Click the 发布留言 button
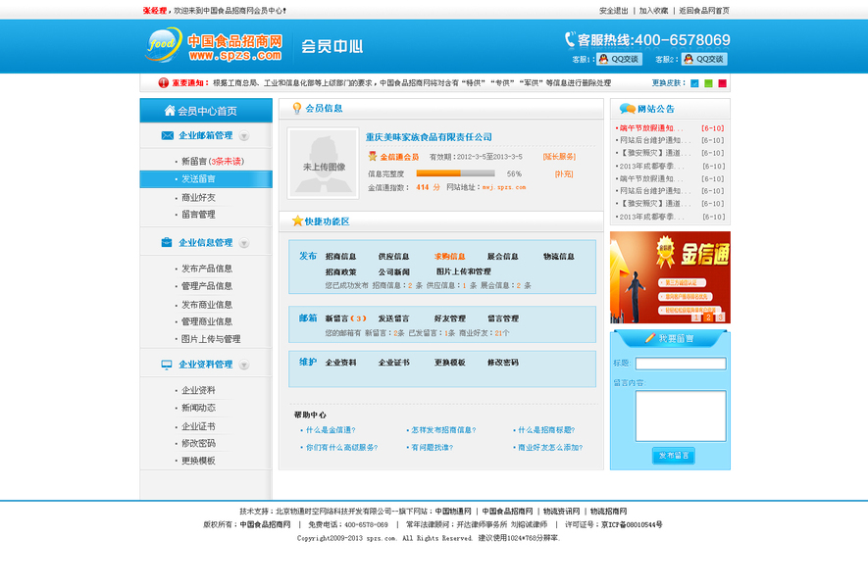 point(673,456)
